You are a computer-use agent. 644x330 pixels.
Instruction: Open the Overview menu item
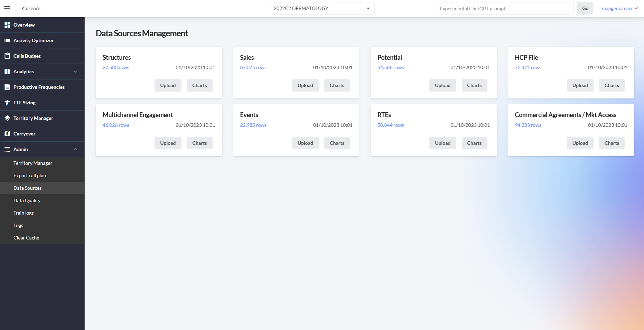pos(42,25)
